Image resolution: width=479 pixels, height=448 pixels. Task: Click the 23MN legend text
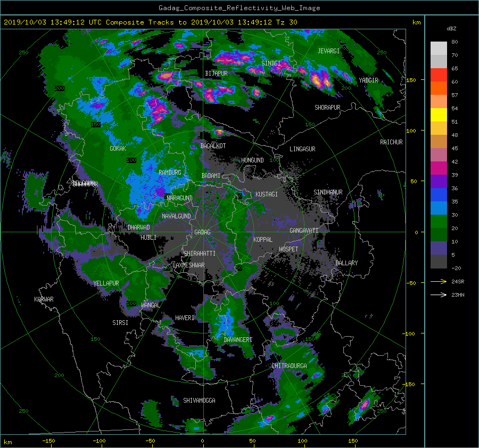tap(458, 295)
